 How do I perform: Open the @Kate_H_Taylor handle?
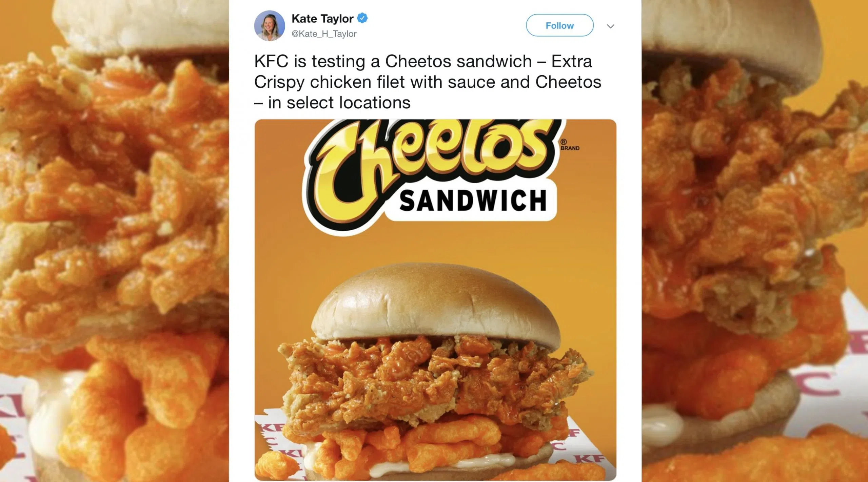pos(324,34)
